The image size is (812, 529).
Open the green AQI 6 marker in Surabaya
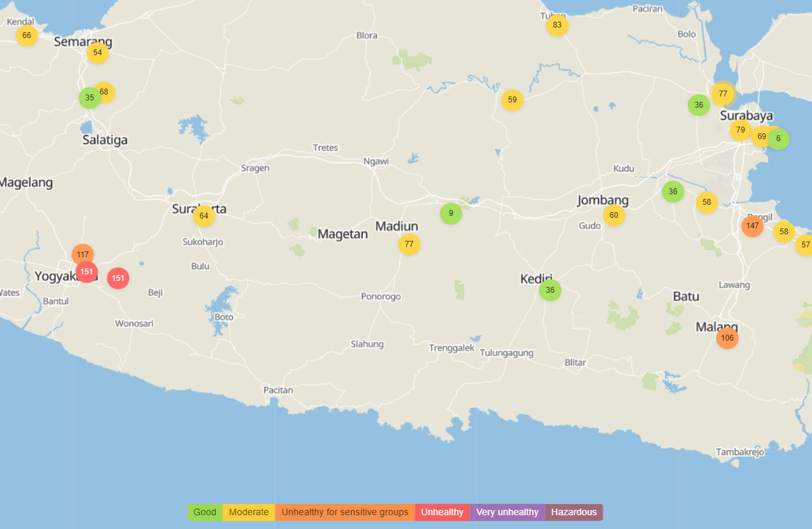[x=779, y=138]
